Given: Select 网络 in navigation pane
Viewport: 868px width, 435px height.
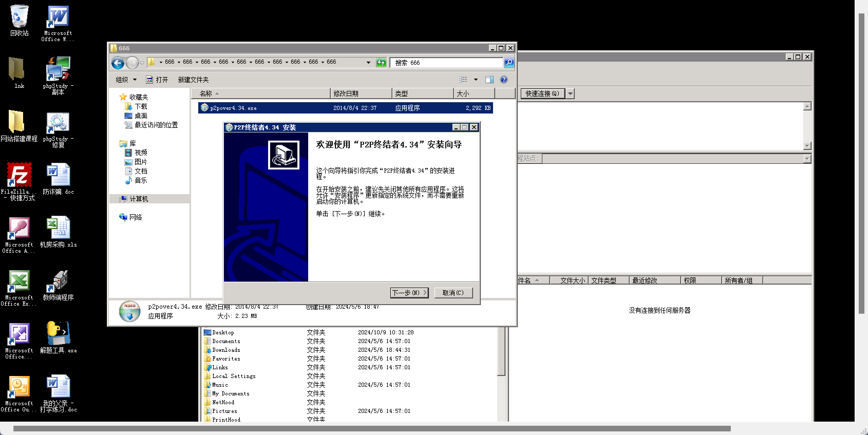Looking at the screenshot, I should click(x=131, y=217).
